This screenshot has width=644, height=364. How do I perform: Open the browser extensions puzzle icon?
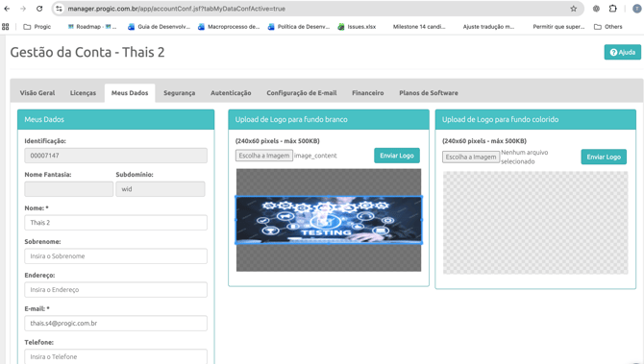point(613,9)
